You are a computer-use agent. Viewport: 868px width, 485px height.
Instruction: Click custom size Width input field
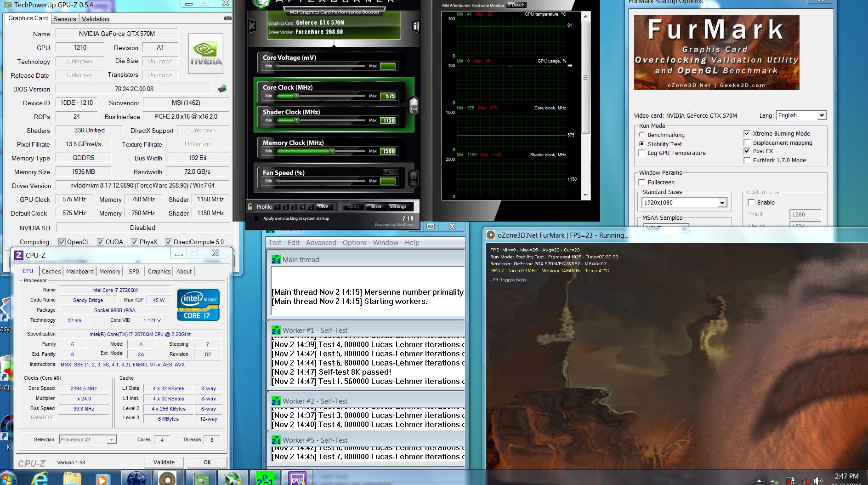(805, 214)
